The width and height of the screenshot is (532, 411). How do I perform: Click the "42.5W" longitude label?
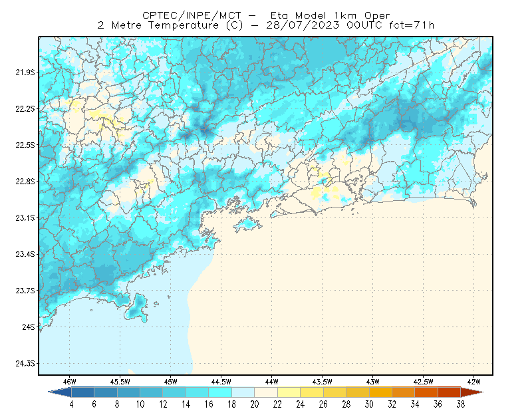(424, 382)
